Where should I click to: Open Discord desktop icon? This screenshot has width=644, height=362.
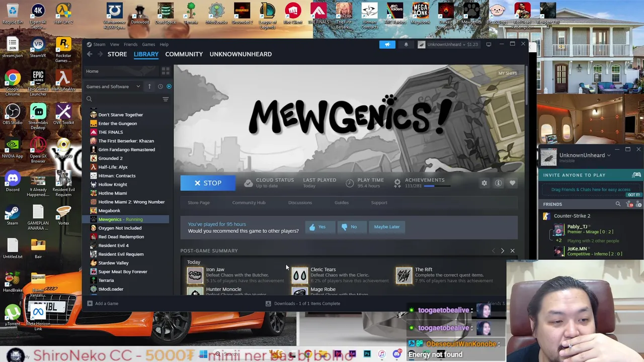pyautogui.click(x=13, y=182)
